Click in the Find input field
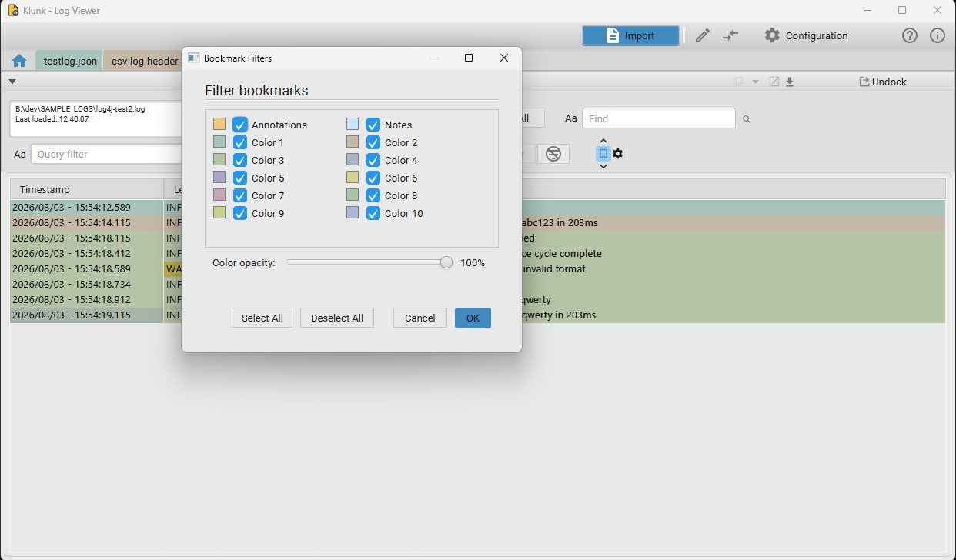 659,118
